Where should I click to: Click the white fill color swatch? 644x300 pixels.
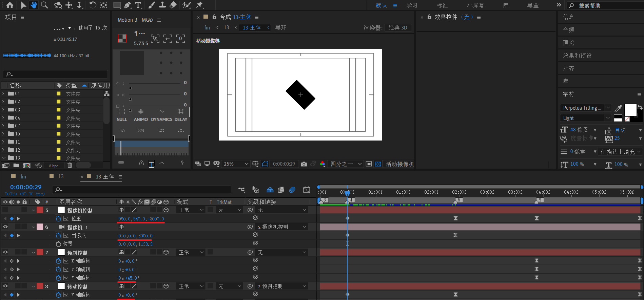630,110
